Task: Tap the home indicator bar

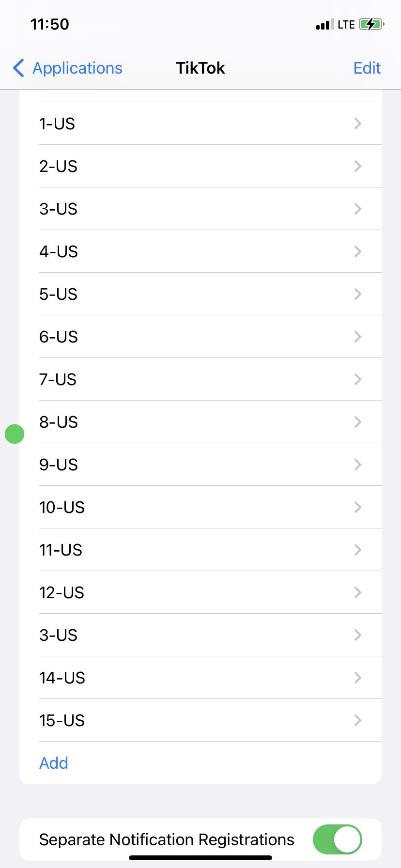Action: pyautogui.click(x=200, y=858)
